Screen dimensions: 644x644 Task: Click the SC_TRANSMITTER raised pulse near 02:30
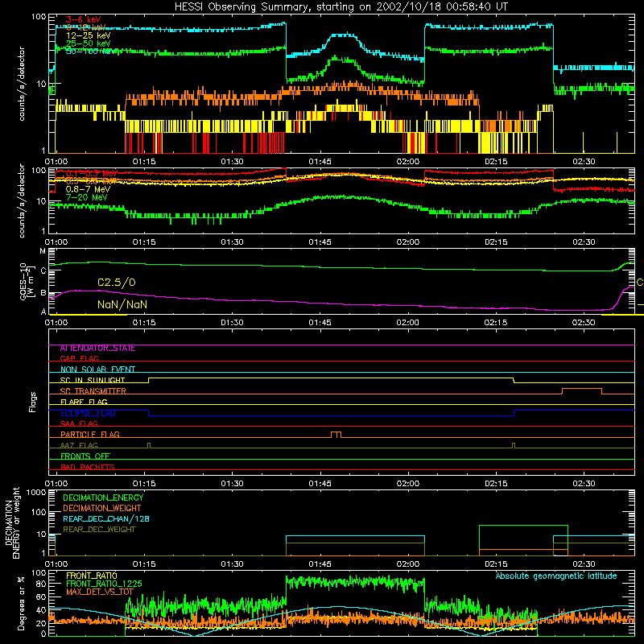point(582,391)
